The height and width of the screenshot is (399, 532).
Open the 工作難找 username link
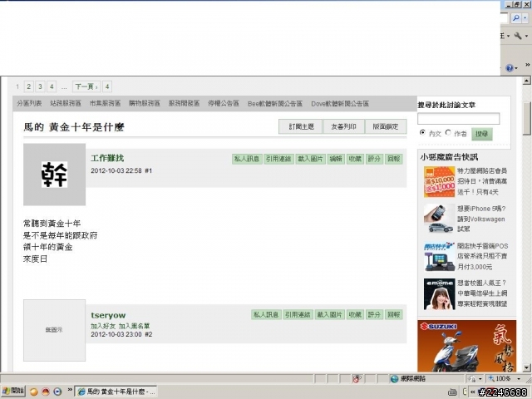107,158
